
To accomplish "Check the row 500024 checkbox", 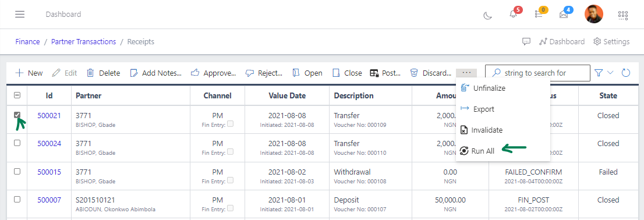I will click(x=17, y=143).
